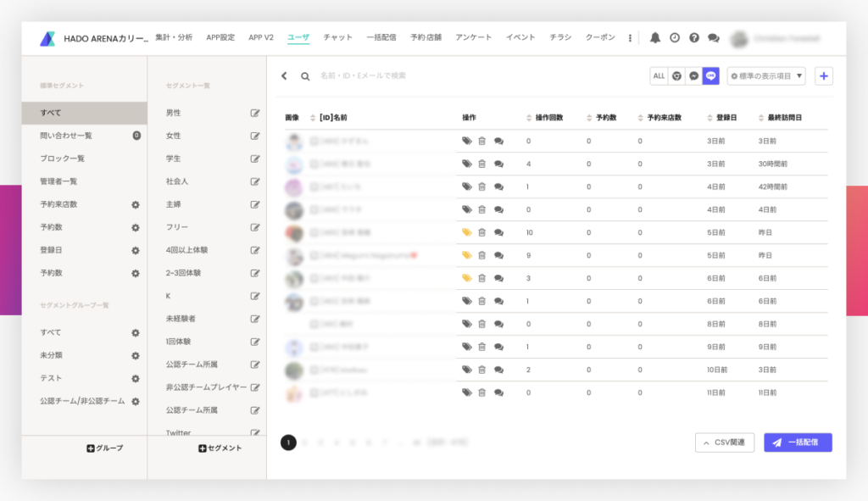Open the クーポン menu item

tap(600, 38)
